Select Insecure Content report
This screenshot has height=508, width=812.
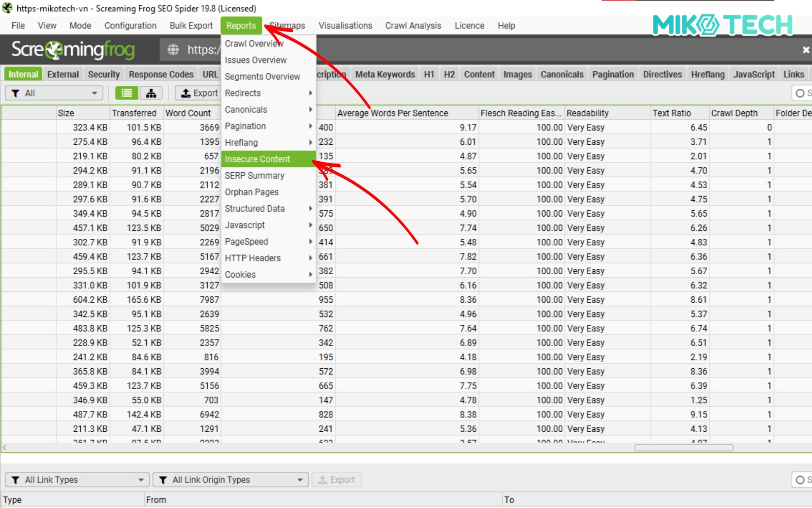click(257, 159)
